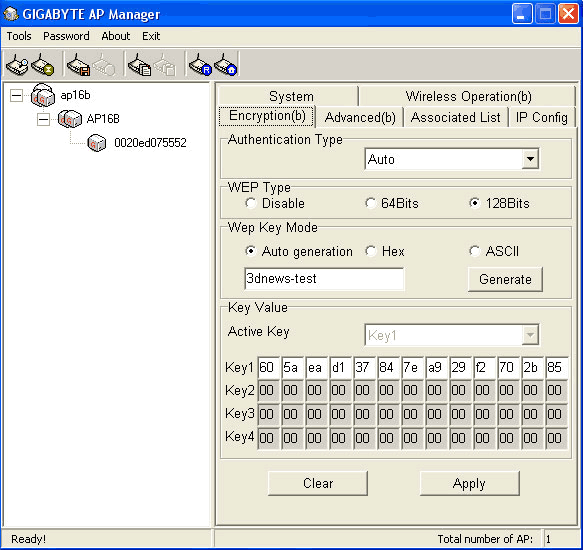Click the copy settings document toolbar icon

click(x=139, y=65)
